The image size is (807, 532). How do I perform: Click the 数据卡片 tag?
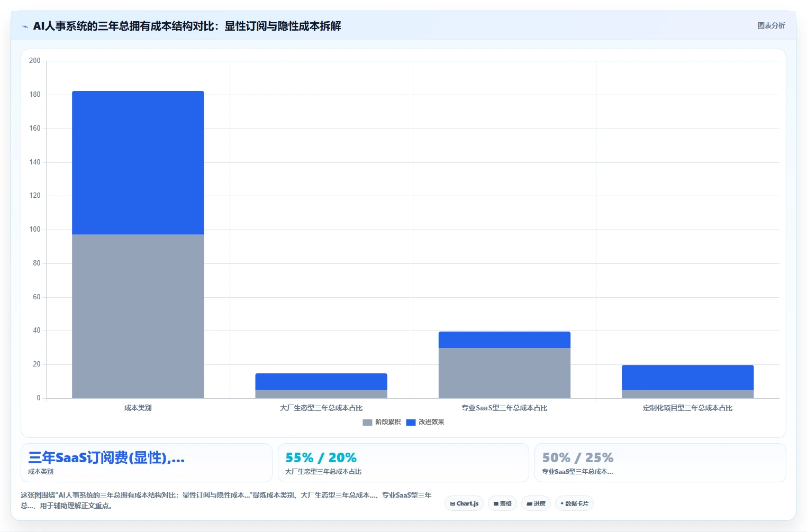click(574, 503)
